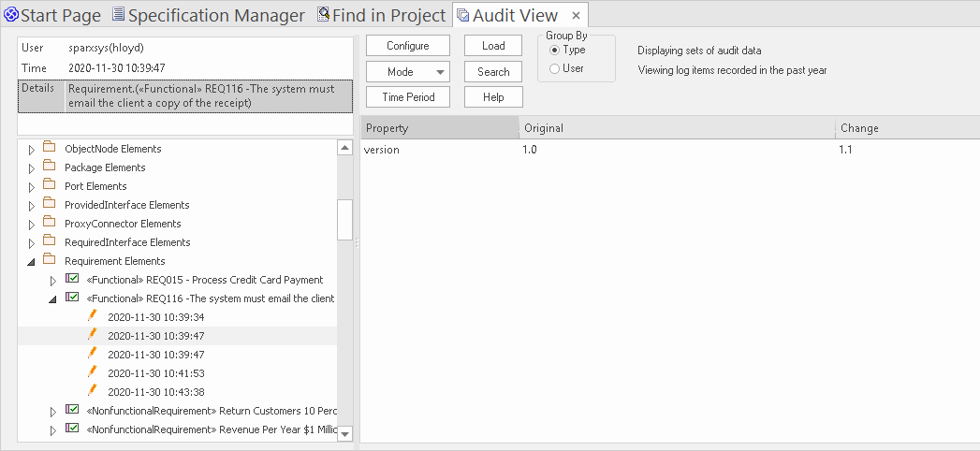Switch to the Find in Project tab

tap(381, 15)
